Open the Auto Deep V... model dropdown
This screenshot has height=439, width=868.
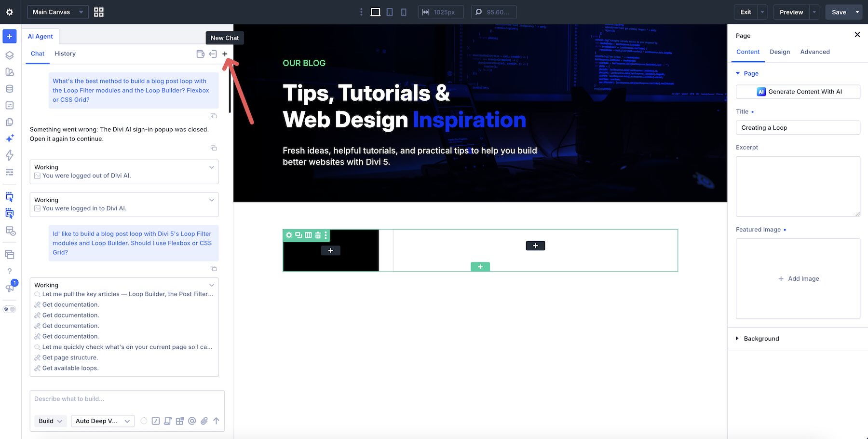102,421
